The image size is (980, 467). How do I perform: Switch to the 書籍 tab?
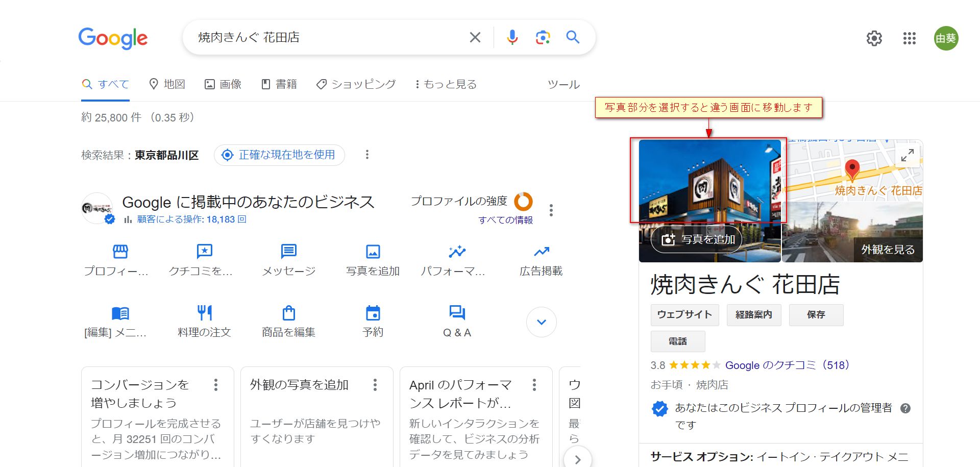point(279,84)
